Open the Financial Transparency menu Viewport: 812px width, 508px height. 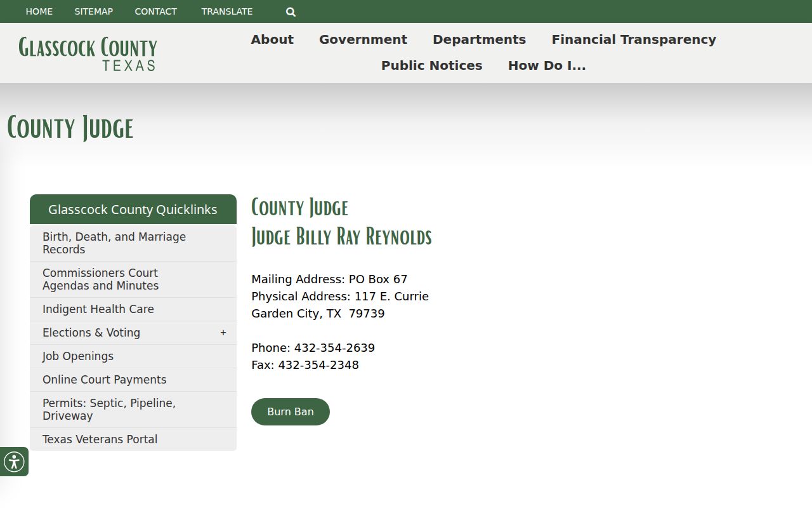[634, 39]
